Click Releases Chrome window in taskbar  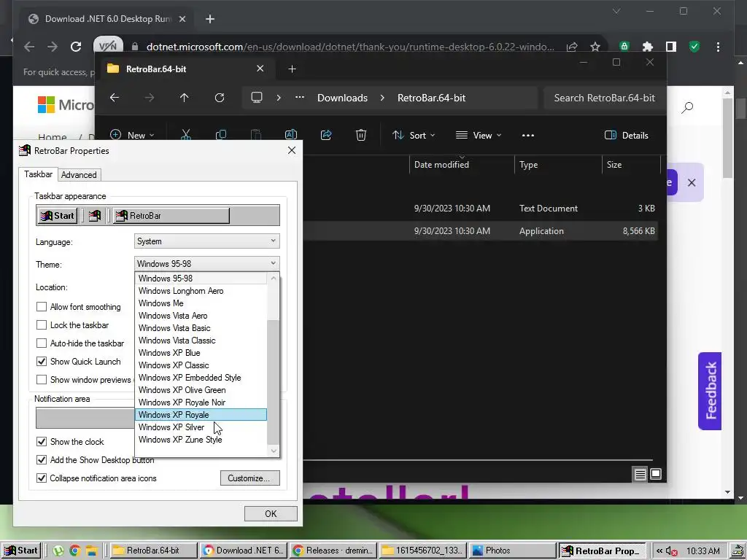coord(333,551)
